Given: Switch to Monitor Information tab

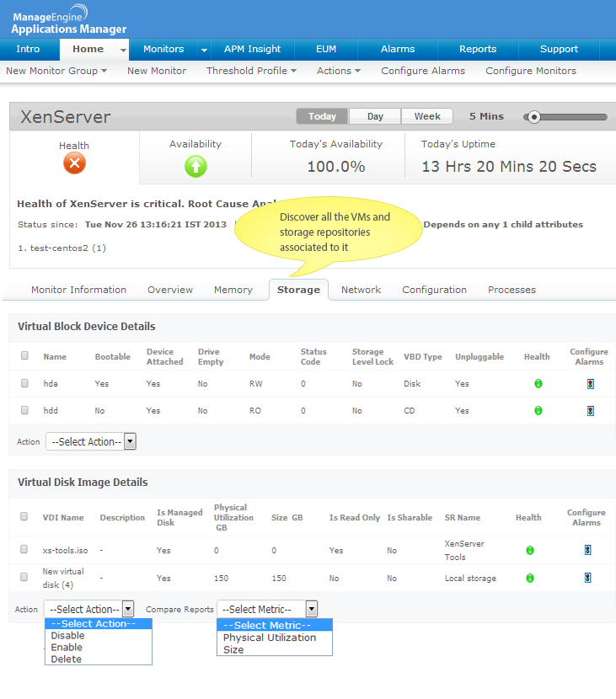Looking at the screenshot, I should 78,290.
